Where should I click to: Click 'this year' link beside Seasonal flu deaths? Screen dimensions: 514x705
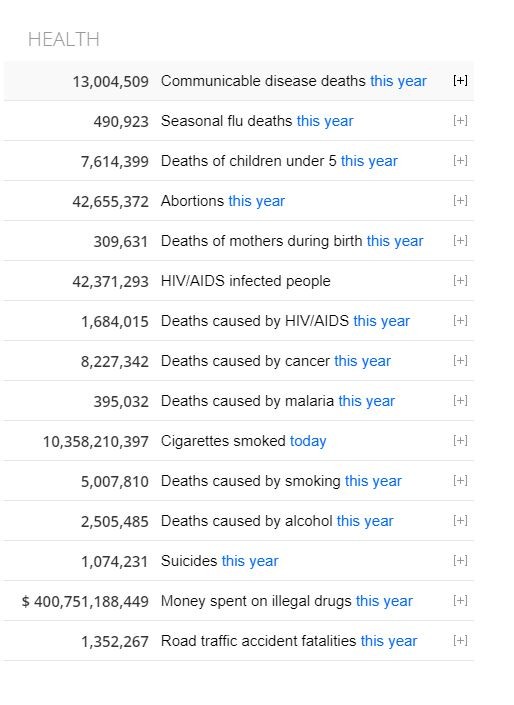325,121
